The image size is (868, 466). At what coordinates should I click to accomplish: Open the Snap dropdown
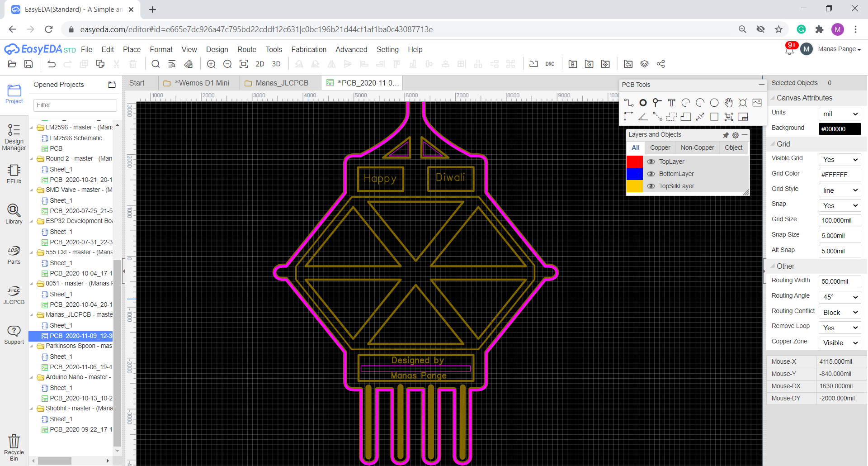pos(840,206)
